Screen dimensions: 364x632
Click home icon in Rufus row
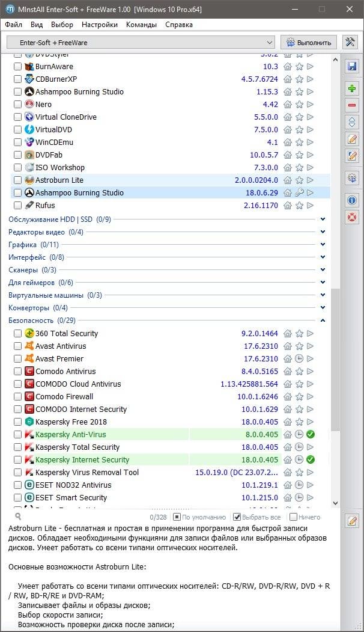[288, 205]
